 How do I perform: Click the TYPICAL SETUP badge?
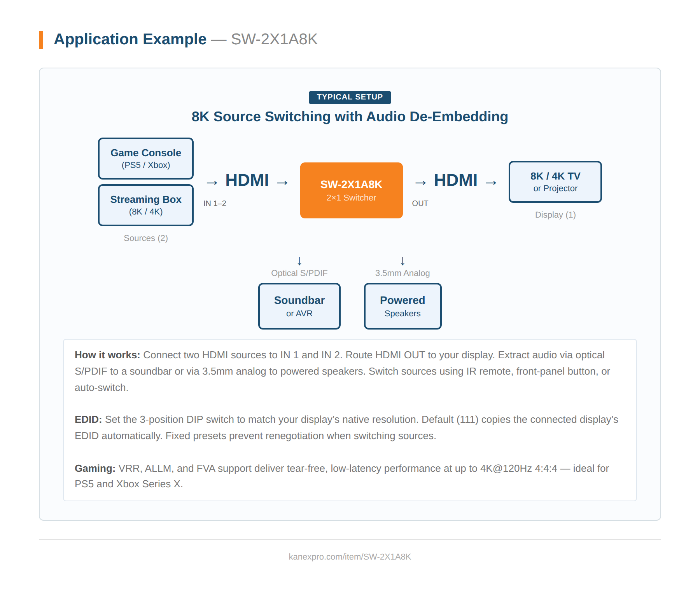point(350,97)
